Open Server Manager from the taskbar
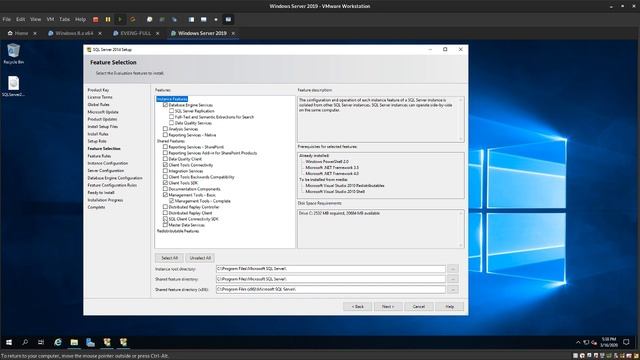 click(90, 342)
